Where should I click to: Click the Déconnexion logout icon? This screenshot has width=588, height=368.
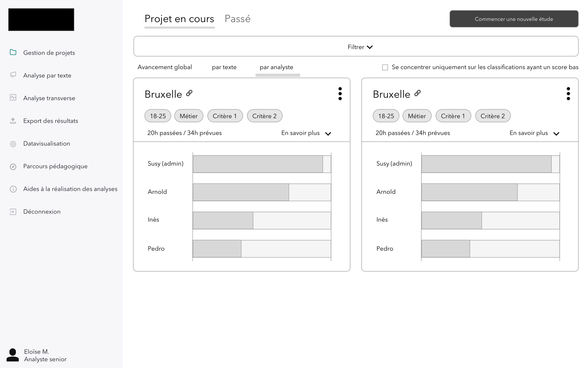click(x=13, y=212)
